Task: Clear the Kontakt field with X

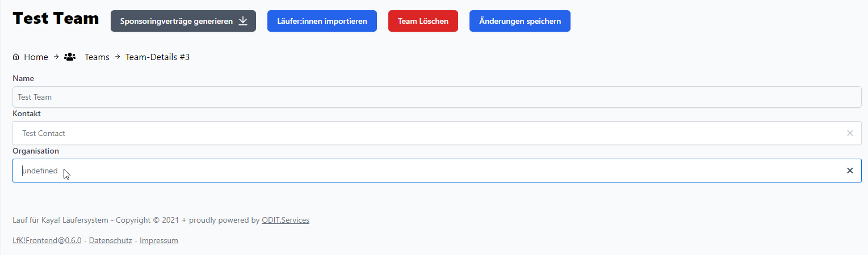Action: (850, 133)
